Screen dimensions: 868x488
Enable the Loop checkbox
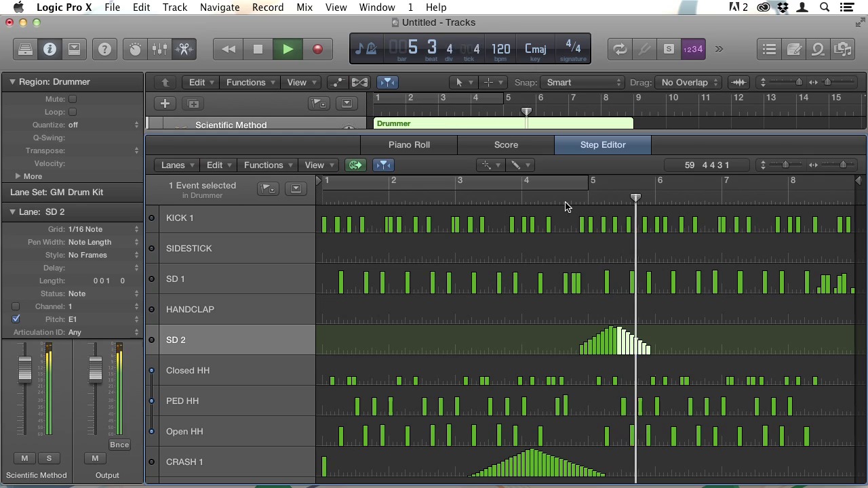click(x=73, y=112)
